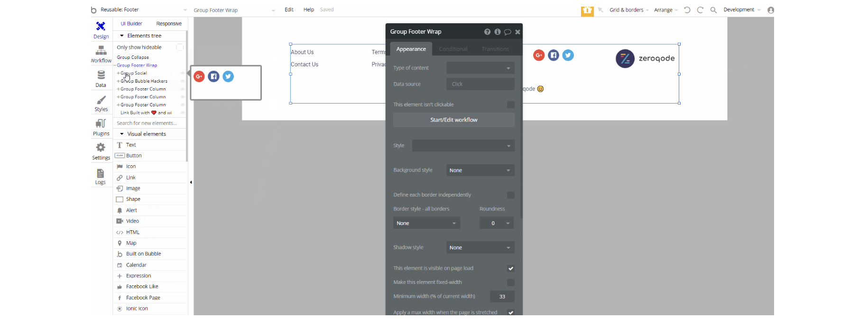Screen dimensions: 868x320
Task: Open the Style dropdown
Action: coord(463,146)
